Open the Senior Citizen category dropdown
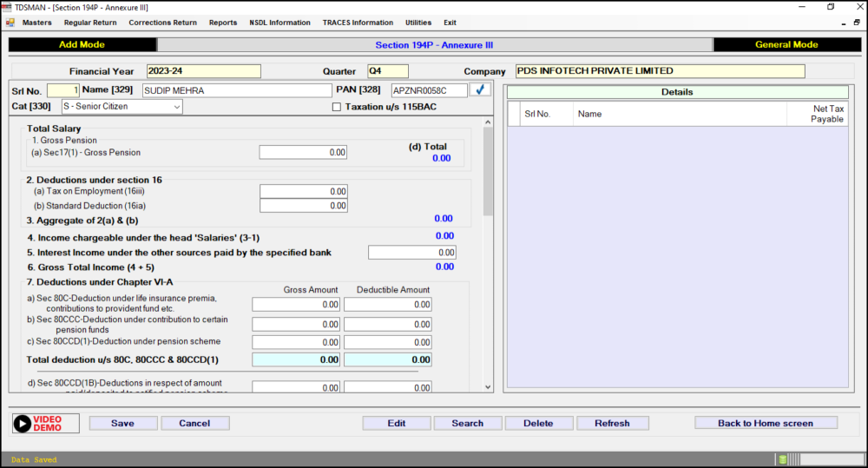868x468 pixels. point(176,107)
